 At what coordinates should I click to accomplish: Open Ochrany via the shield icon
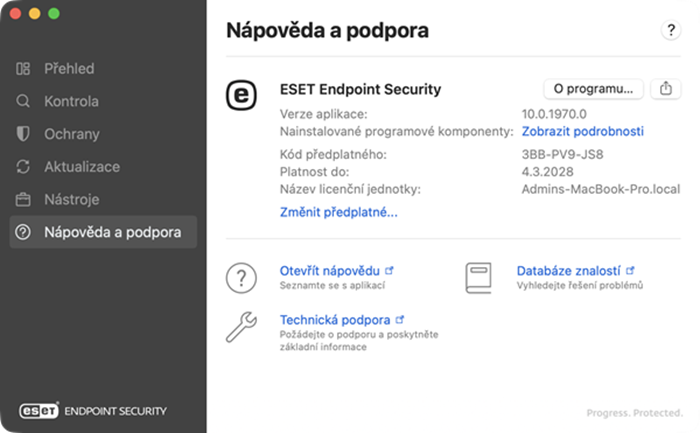pyautogui.click(x=23, y=134)
